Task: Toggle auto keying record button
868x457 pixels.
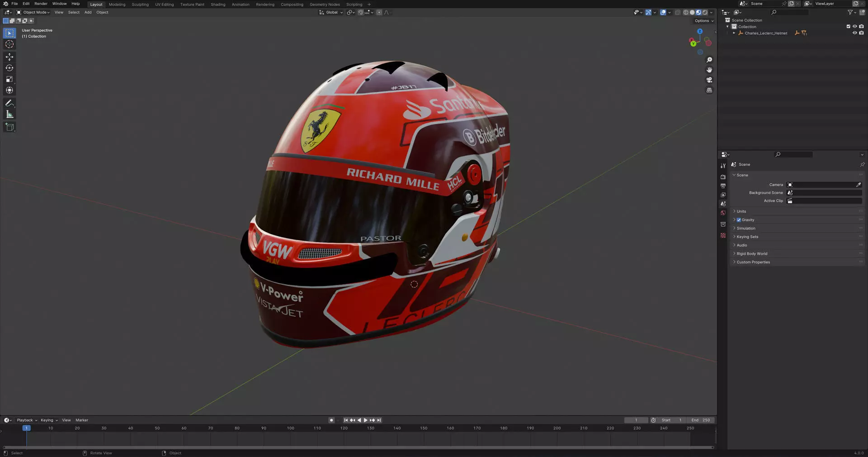Action: click(331, 420)
